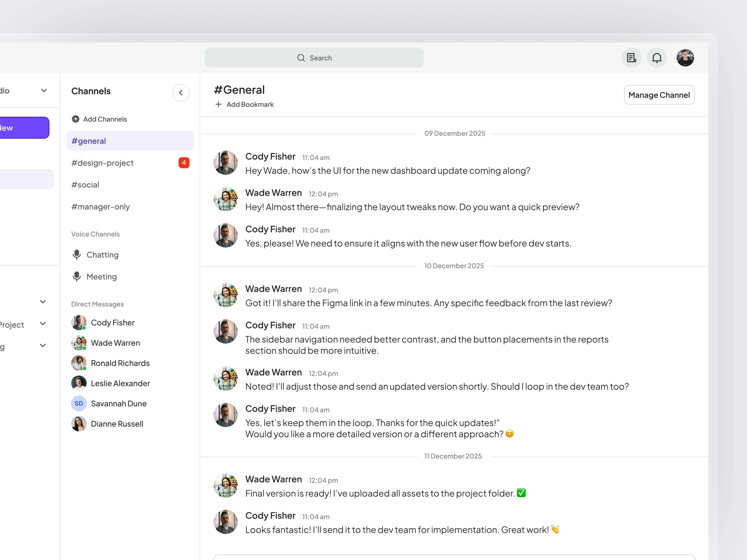Expand the bottom-left sidebar section

click(x=43, y=345)
